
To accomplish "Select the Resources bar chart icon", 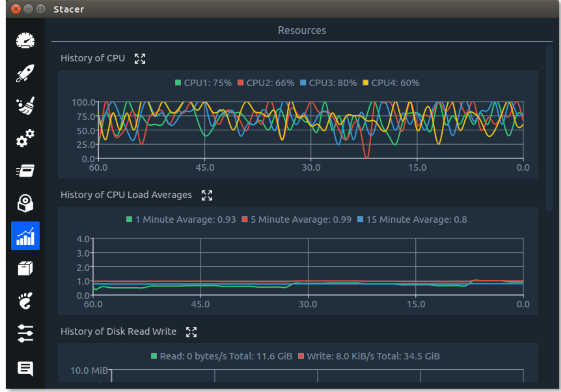I will pyautogui.click(x=25, y=236).
